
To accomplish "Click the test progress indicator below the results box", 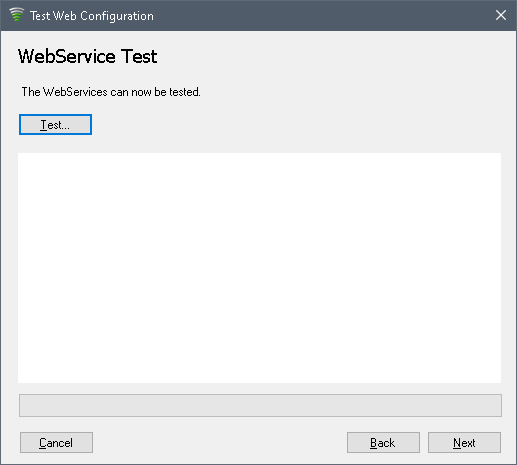I will tap(260, 405).
